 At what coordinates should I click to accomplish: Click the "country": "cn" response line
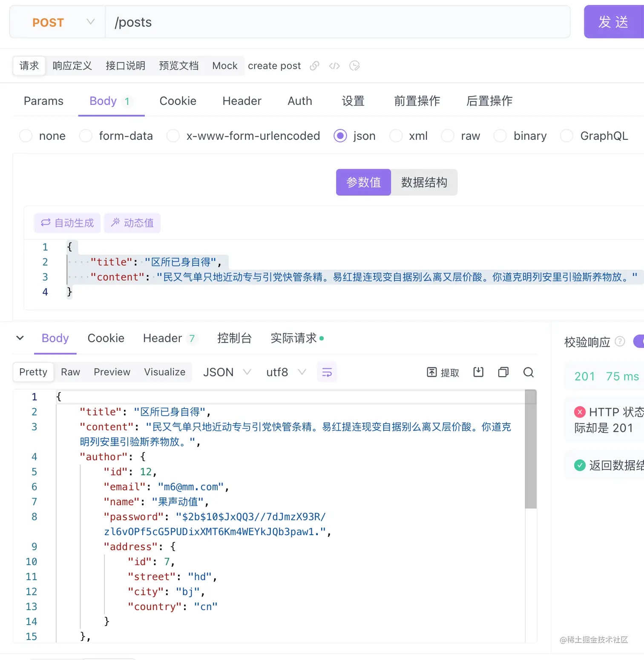tap(173, 606)
